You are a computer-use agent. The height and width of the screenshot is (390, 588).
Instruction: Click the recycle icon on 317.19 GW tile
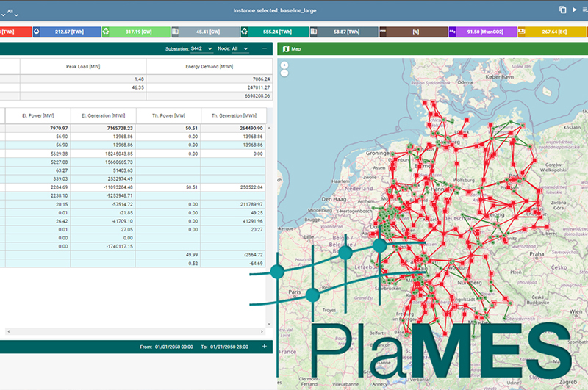click(106, 32)
